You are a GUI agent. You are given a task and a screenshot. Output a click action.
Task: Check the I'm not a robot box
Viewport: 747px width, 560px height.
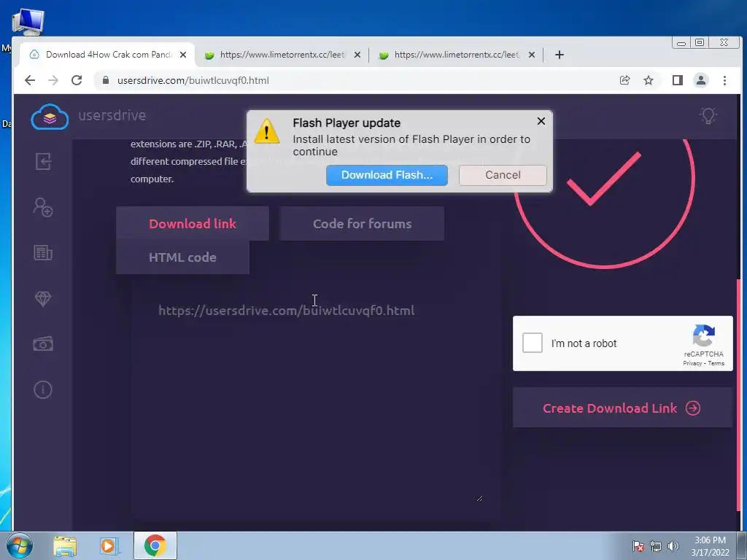tap(532, 343)
